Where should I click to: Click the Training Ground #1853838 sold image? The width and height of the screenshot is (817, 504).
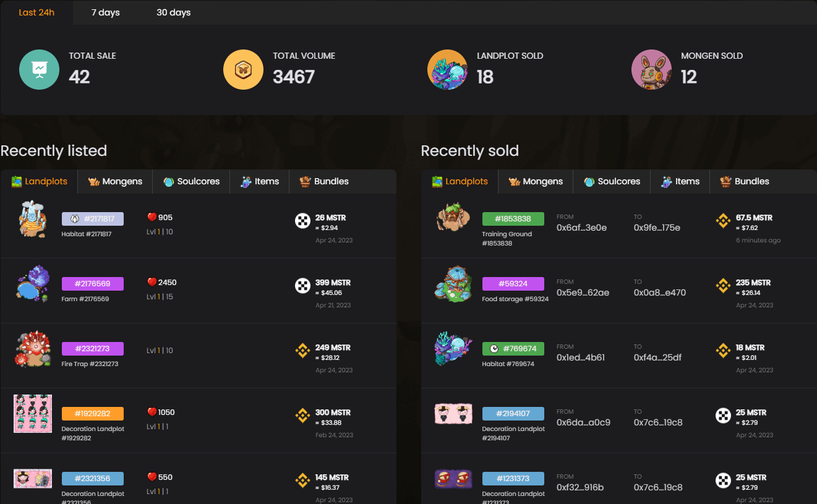pyautogui.click(x=453, y=216)
